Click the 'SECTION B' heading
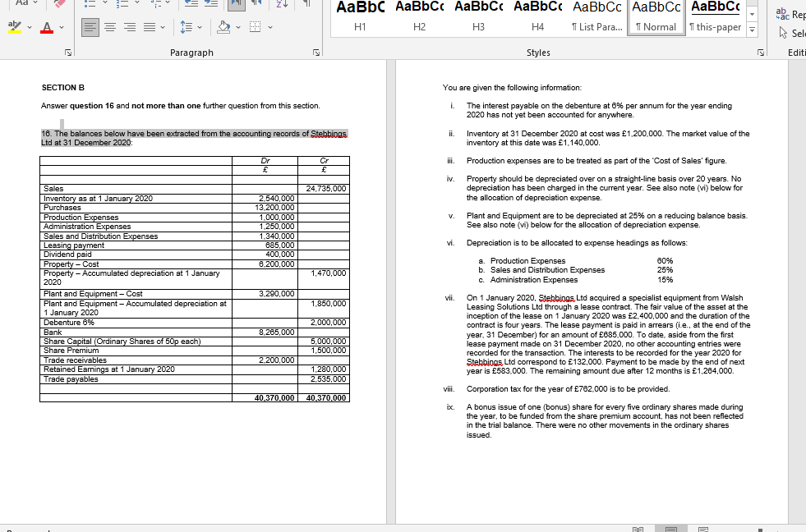This screenshot has width=806, height=532. pyautogui.click(x=62, y=88)
